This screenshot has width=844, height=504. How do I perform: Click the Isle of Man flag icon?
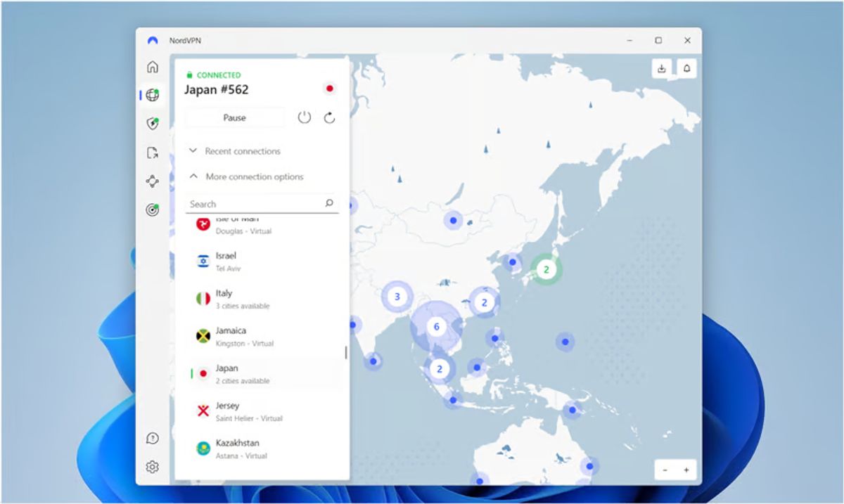point(203,224)
